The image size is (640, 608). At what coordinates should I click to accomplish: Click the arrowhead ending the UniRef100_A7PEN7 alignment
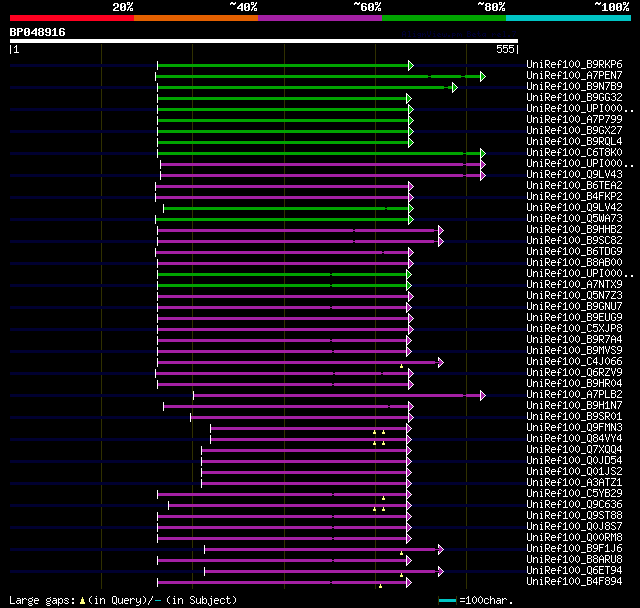[x=483, y=76]
